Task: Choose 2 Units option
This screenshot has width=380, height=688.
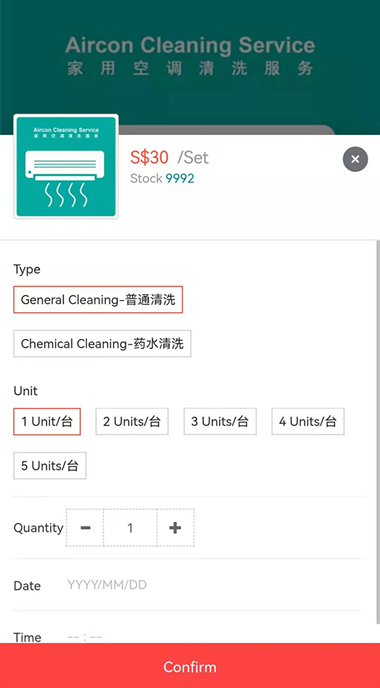Action: point(132,422)
